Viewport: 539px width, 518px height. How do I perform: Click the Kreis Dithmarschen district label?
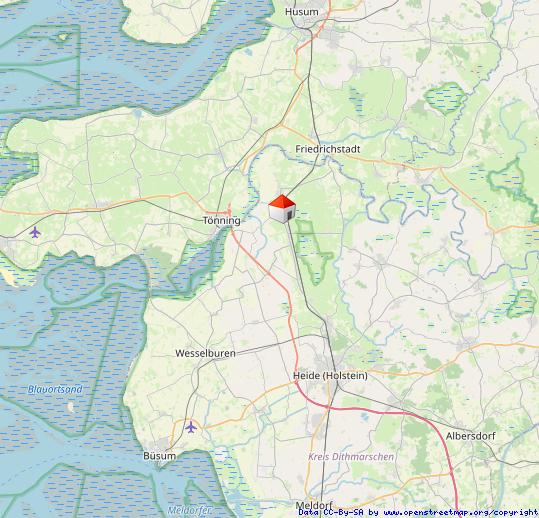click(x=351, y=457)
